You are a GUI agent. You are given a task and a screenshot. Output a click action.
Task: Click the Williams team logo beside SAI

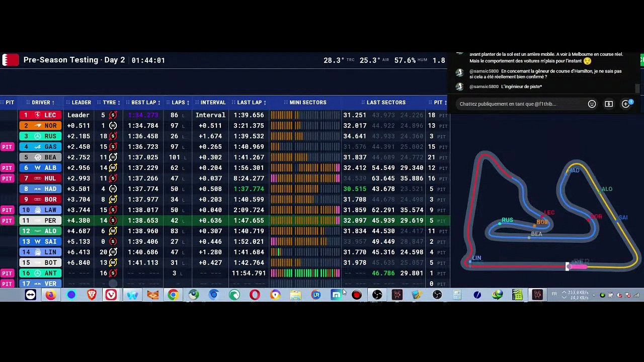click(38, 242)
